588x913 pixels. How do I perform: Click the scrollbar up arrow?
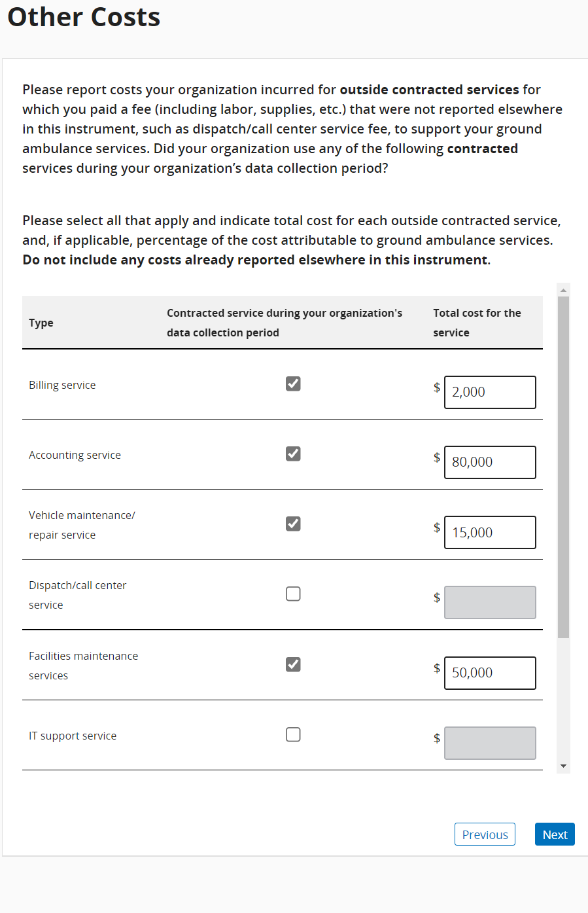[563, 289]
